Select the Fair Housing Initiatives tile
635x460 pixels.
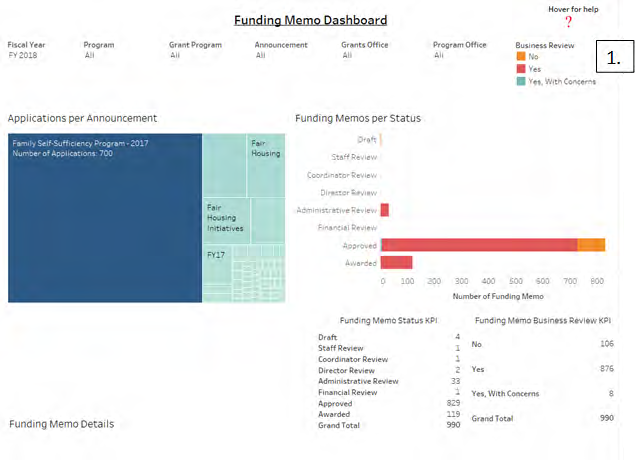click(226, 221)
